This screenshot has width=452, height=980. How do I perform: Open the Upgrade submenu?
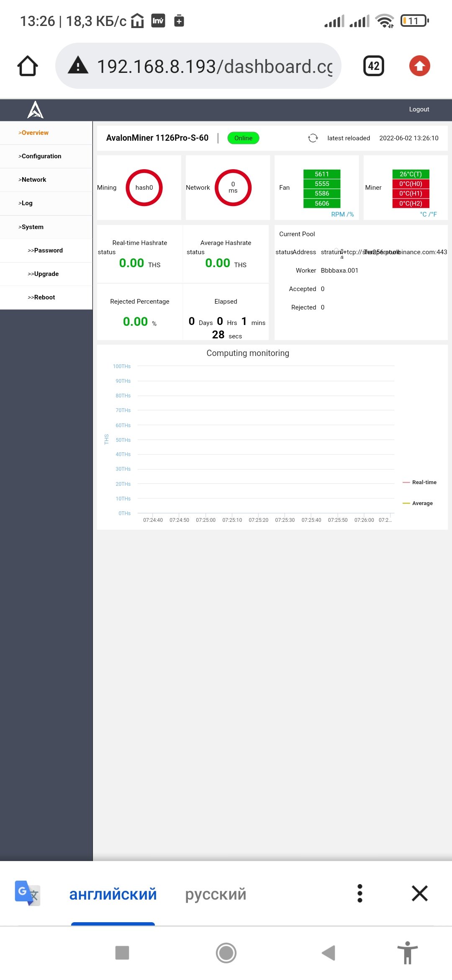[x=46, y=274]
